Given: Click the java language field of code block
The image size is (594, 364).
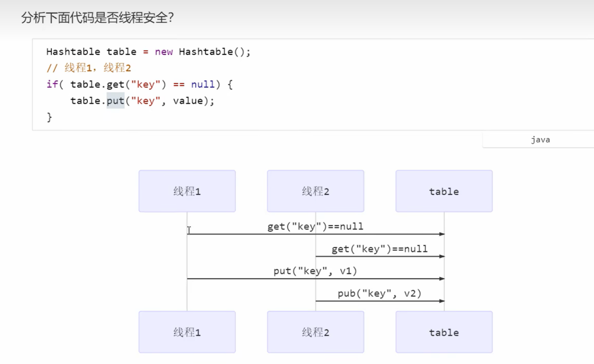Looking at the screenshot, I should point(540,140).
